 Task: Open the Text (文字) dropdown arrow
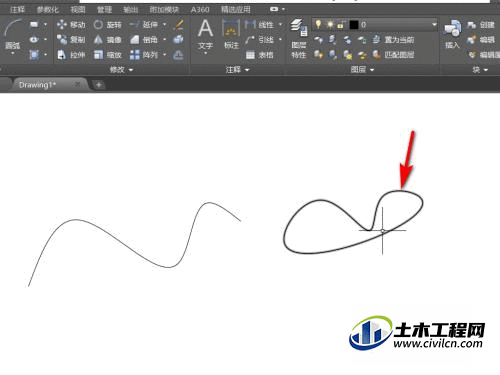(205, 53)
